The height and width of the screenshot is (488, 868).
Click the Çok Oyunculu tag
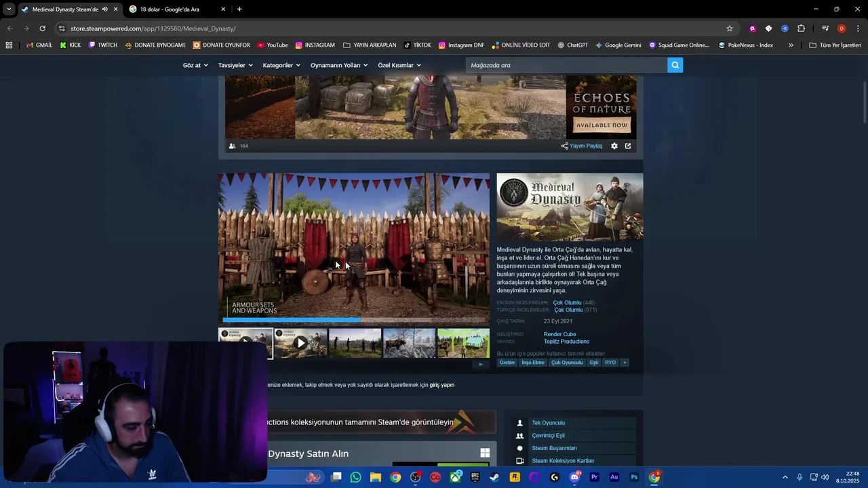click(567, 363)
